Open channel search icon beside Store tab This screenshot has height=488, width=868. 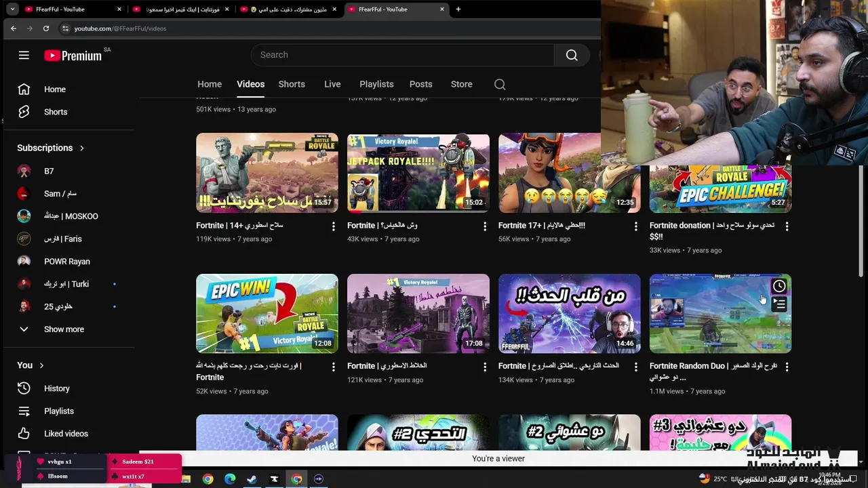tap(500, 84)
